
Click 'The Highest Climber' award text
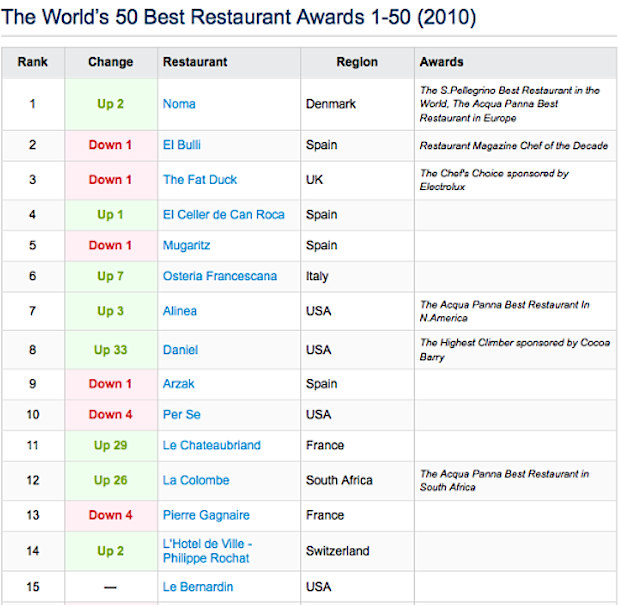click(515, 350)
